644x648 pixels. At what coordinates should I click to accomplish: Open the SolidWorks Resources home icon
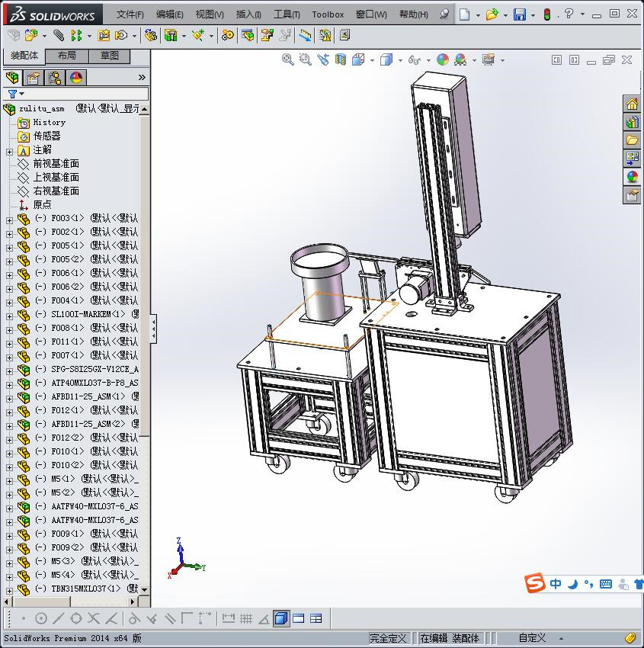pos(632,104)
